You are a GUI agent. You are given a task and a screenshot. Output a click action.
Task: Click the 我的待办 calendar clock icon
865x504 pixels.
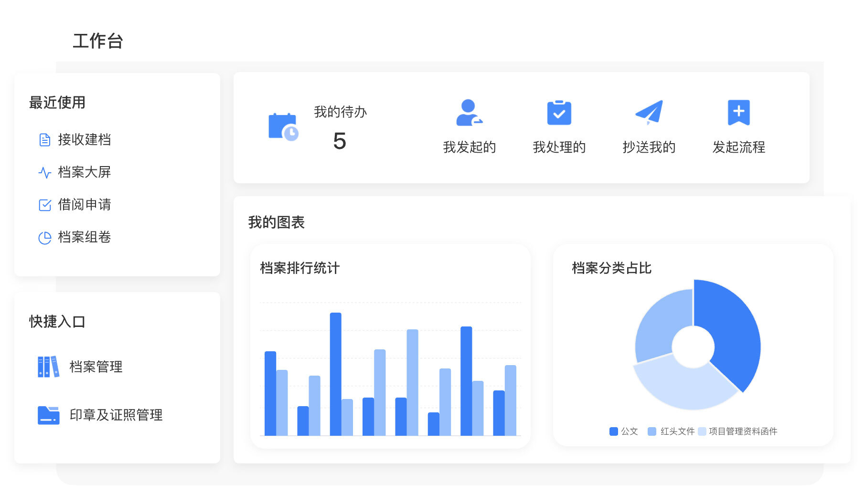tap(283, 127)
